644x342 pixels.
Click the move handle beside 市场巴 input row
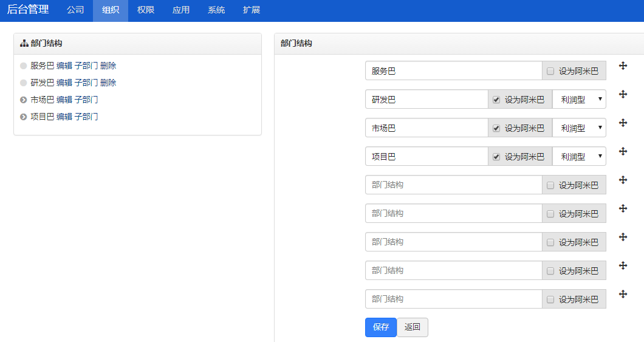(623, 123)
